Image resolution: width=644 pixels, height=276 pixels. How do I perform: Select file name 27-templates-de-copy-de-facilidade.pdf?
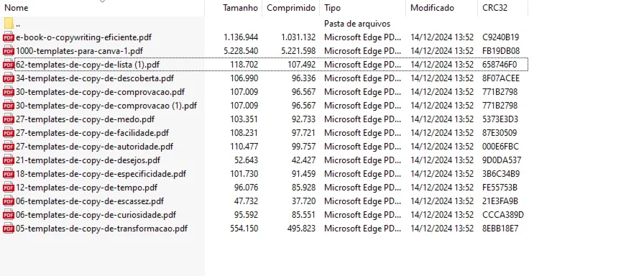93,133
